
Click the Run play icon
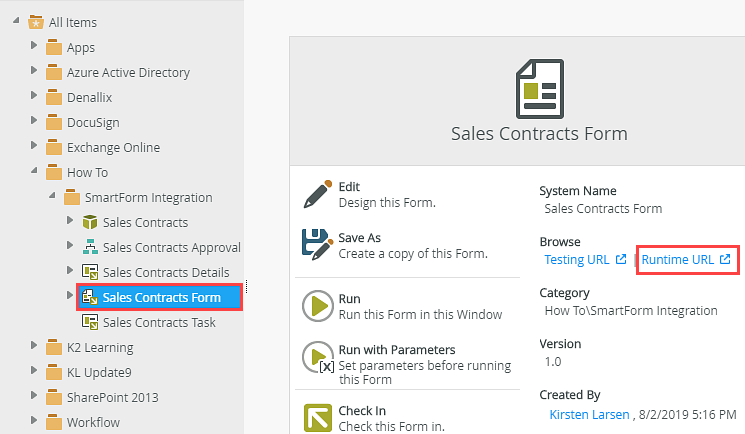[317, 305]
